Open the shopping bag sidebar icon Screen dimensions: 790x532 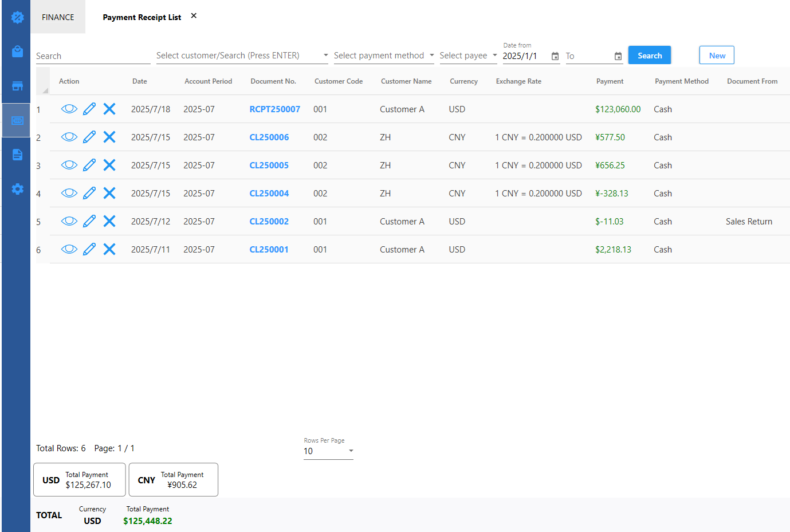click(x=17, y=52)
